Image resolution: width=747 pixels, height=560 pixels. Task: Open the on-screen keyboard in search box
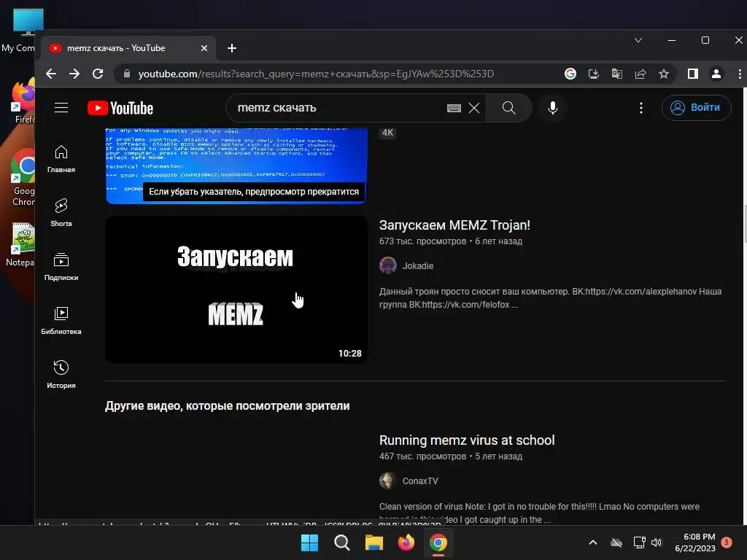coord(454,108)
